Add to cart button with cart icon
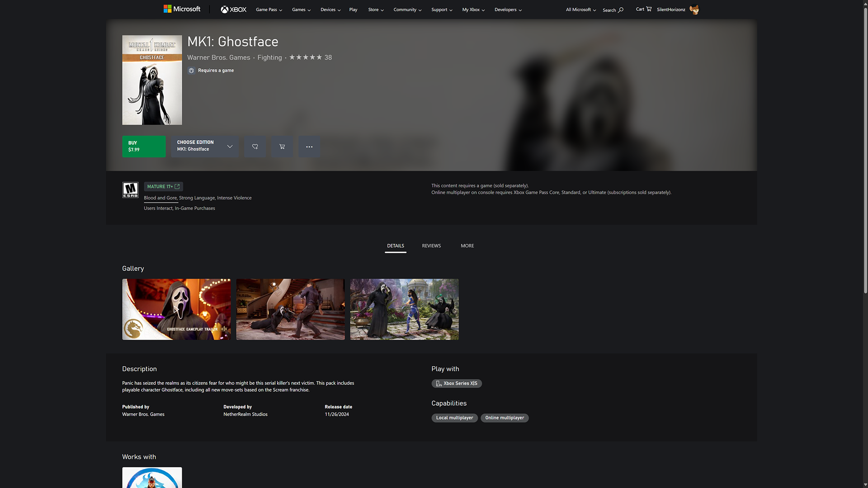The height and width of the screenshot is (488, 868). tap(282, 147)
